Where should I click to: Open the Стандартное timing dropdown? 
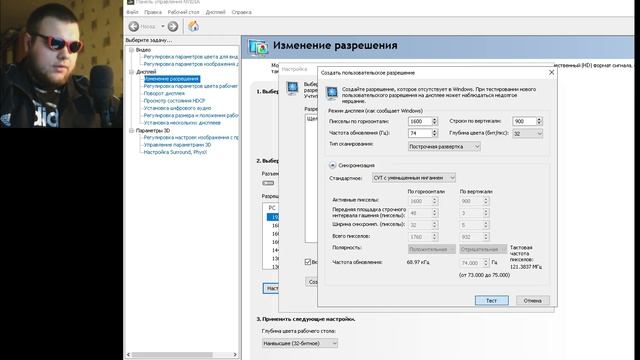[413, 178]
